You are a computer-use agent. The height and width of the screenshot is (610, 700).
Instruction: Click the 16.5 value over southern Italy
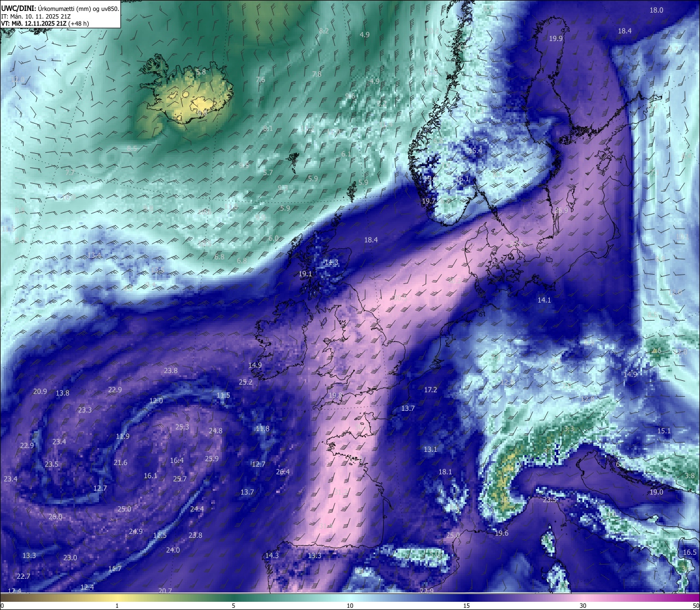point(690,552)
